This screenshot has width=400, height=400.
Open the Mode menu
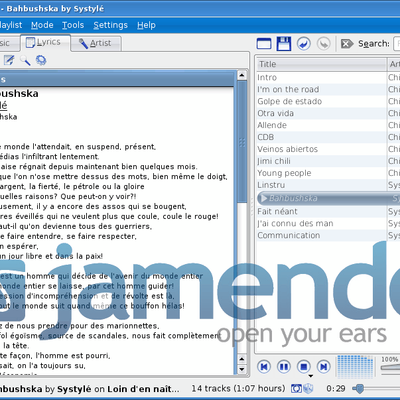click(42, 25)
